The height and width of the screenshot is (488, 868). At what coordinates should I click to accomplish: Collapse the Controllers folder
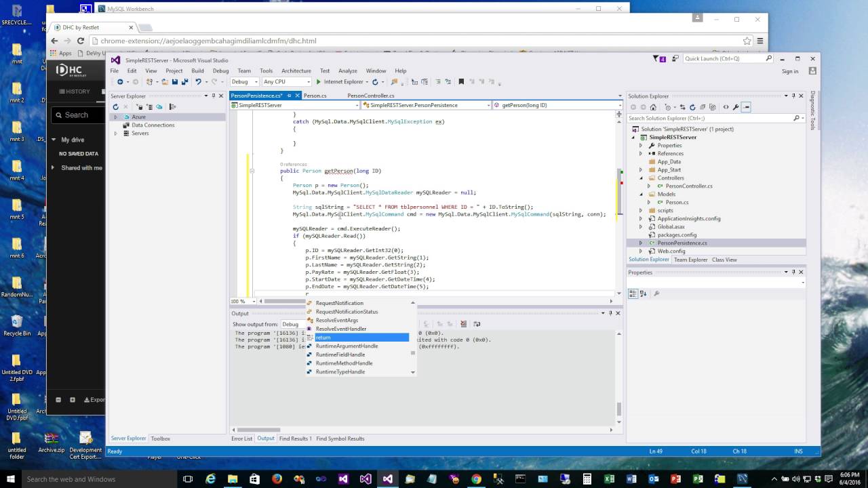click(641, 178)
